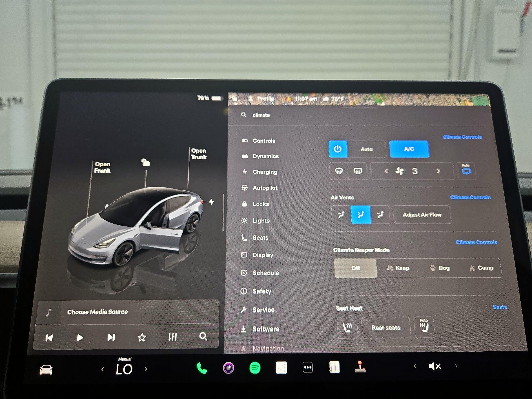Raise cabin temperature with right chevron

(x=146, y=369)
